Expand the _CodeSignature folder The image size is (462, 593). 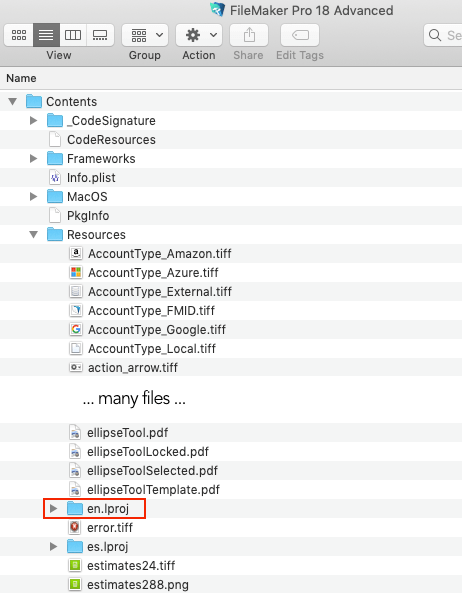tap(34, 121)
